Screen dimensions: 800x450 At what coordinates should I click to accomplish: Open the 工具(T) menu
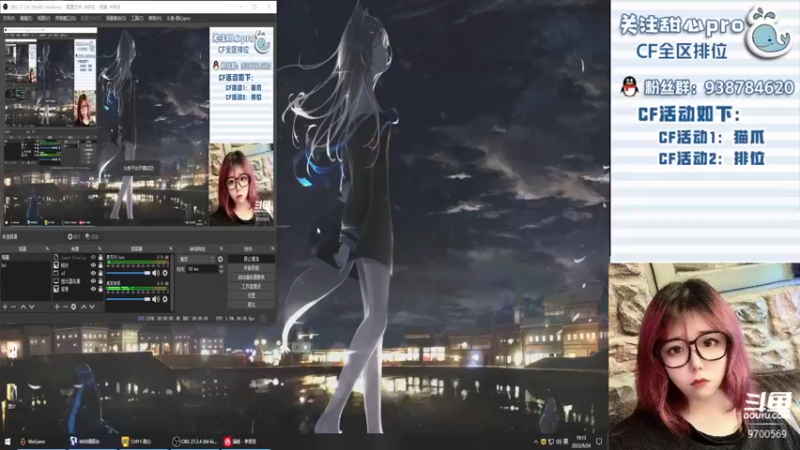point(137,18)
